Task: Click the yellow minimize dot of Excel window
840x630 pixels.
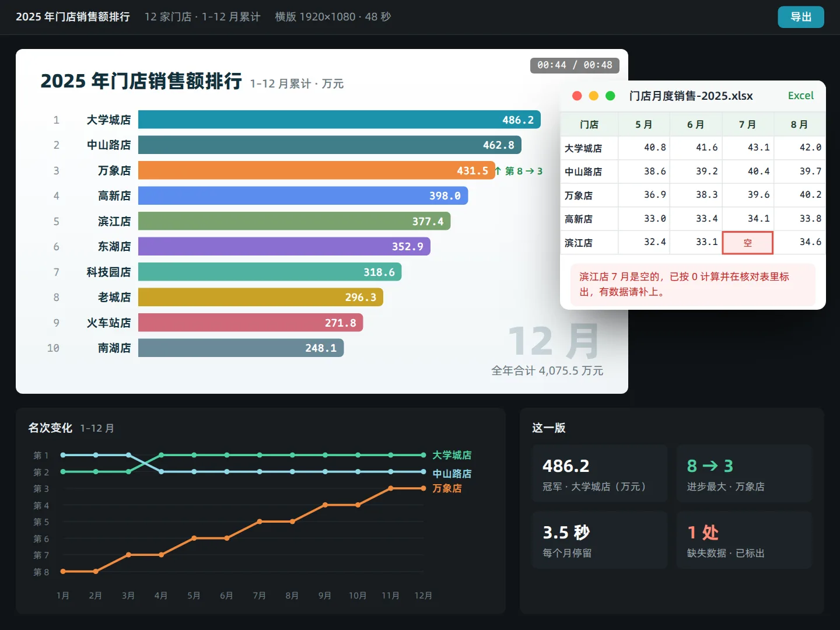Action: point(594,96)
